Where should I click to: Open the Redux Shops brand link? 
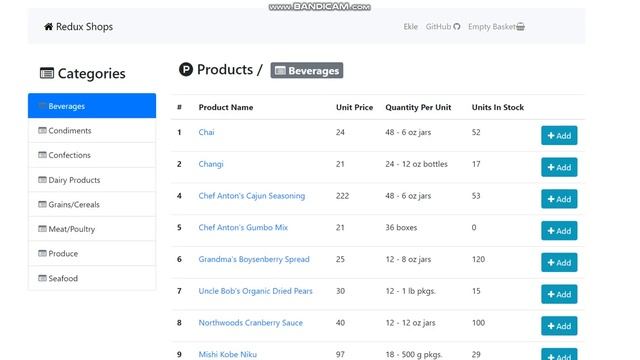click(78, 27)
